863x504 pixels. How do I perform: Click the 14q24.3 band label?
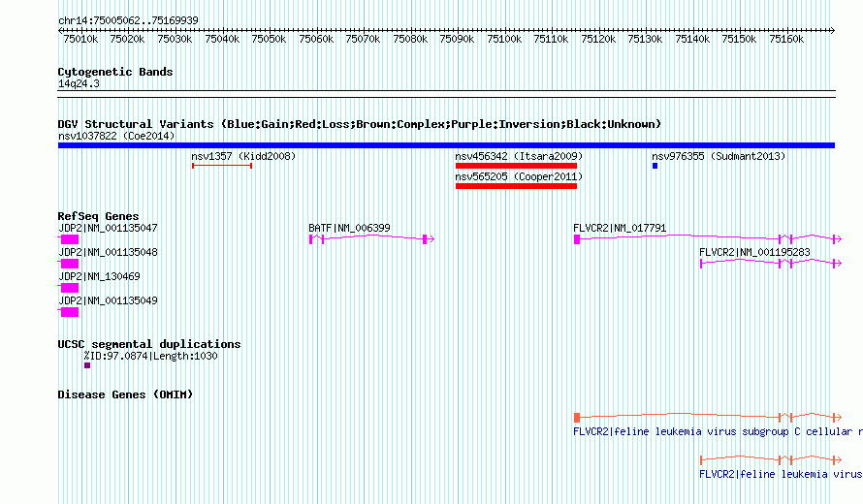coord(79,83)
